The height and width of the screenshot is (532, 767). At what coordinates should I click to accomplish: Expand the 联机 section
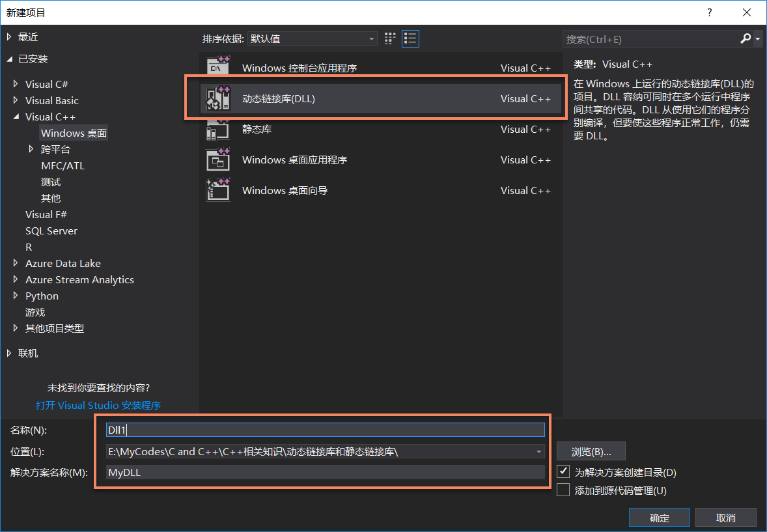(9, 353)
